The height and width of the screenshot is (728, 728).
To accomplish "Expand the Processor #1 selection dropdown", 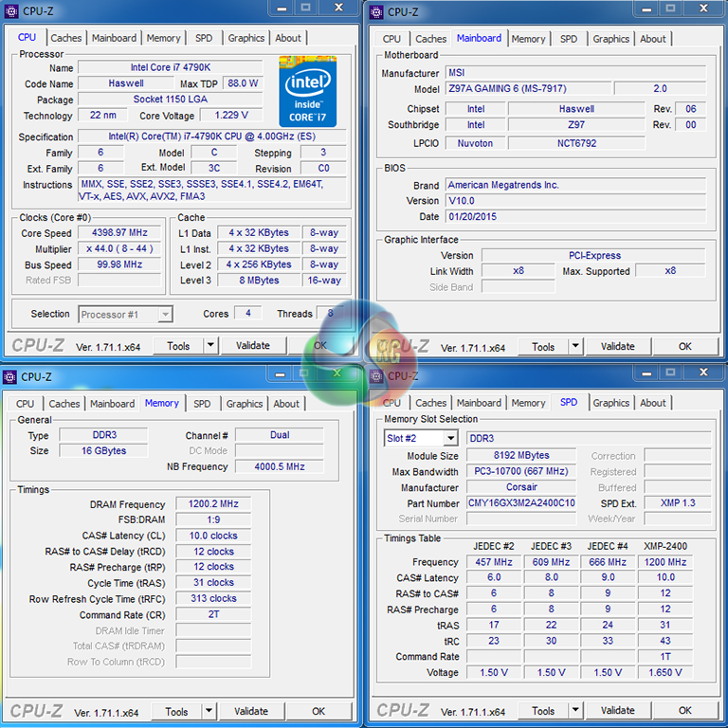I will point(164,315).
